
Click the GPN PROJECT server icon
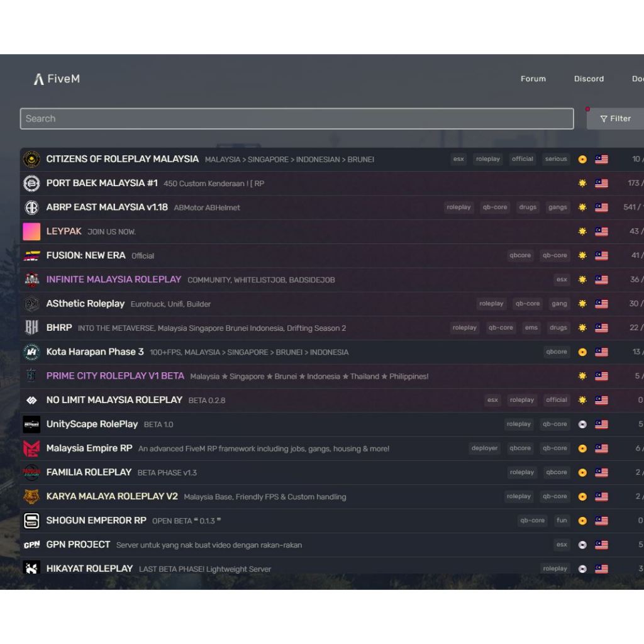(x=31, y=545)
